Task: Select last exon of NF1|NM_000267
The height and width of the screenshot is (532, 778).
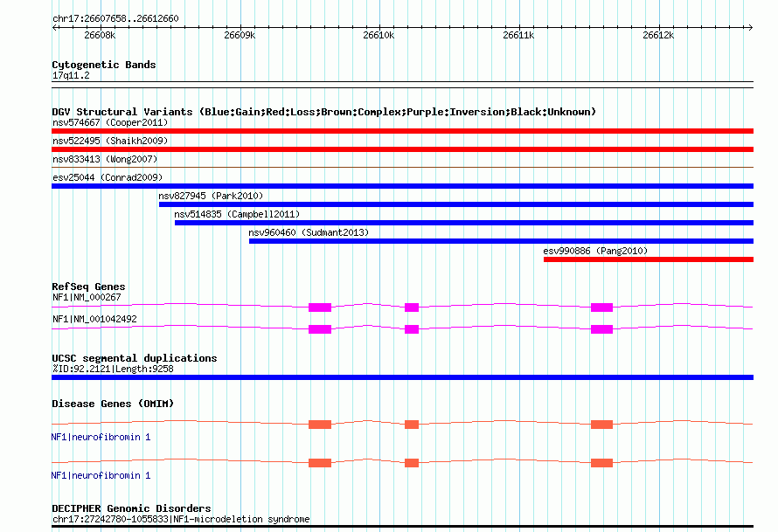Action: [602, 307]
